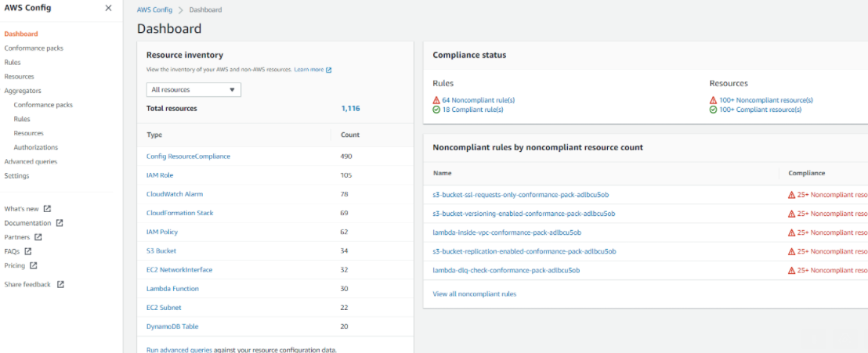Open the All resources dropdown
Screen dimensions: 868x353
(193, 90)
